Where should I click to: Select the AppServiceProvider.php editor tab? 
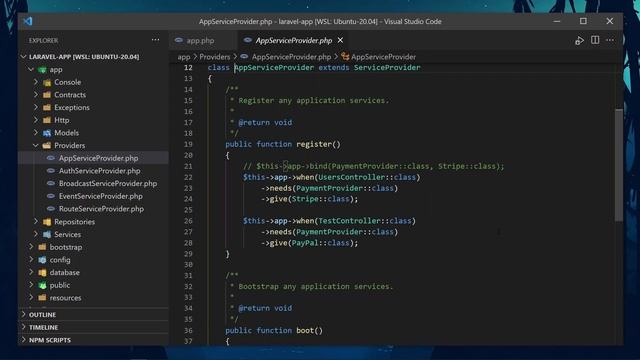click(293, 40)
